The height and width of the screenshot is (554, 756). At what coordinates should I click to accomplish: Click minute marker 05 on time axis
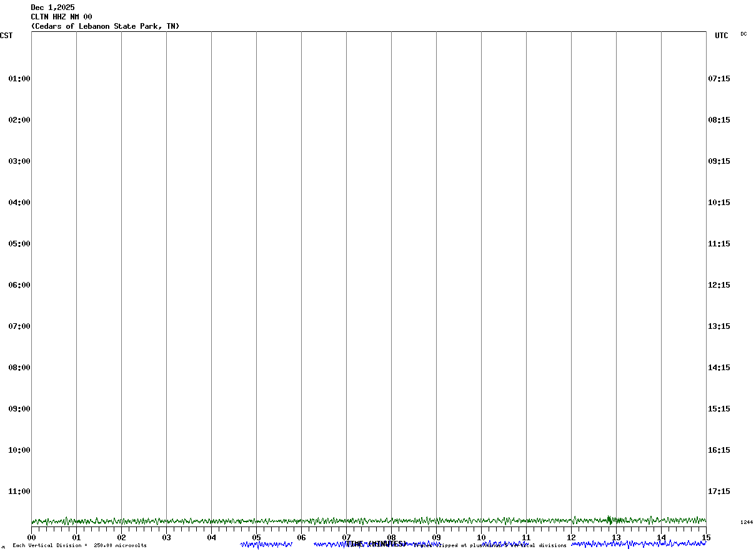(x=256, y=538)
